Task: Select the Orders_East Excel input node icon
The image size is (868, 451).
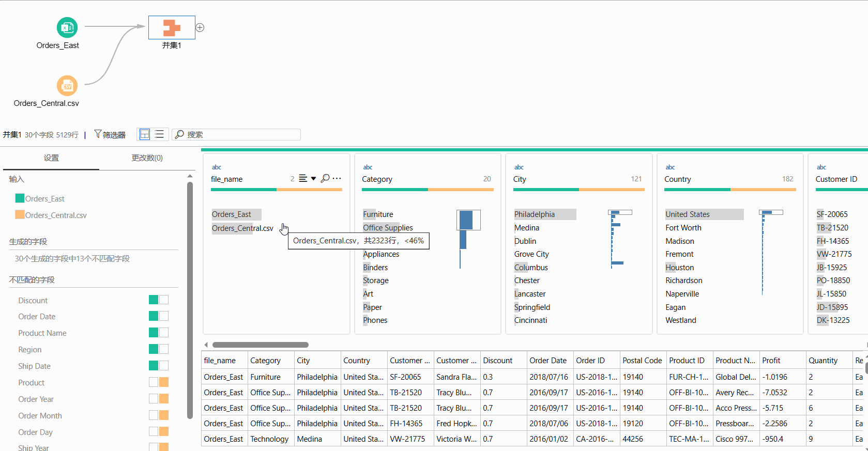Action: (x=67, y=28)
